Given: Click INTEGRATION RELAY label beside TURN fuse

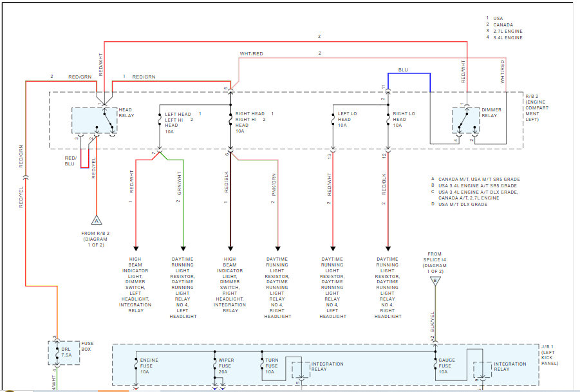Looking at the screenshot, I should point(327,366).
